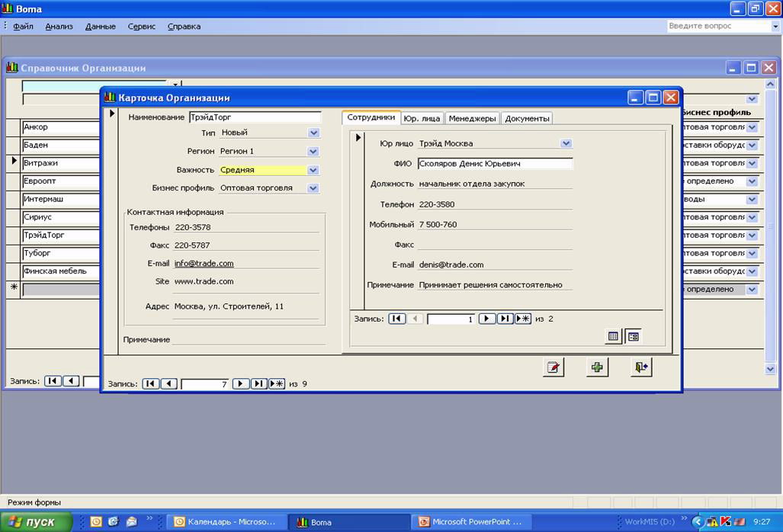This screenshot has height=532, width=783.
Task: Open the Тип dropdown
Action: 313,133
